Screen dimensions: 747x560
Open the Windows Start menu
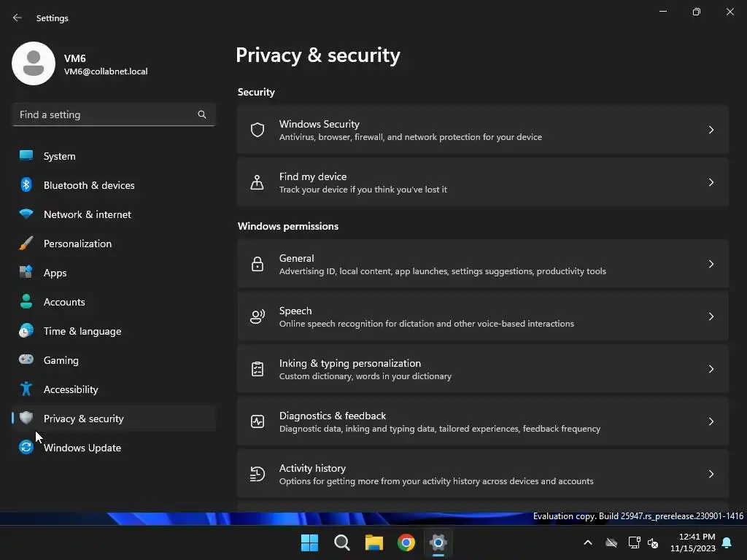pyautogui.click(x=309, y=542)
